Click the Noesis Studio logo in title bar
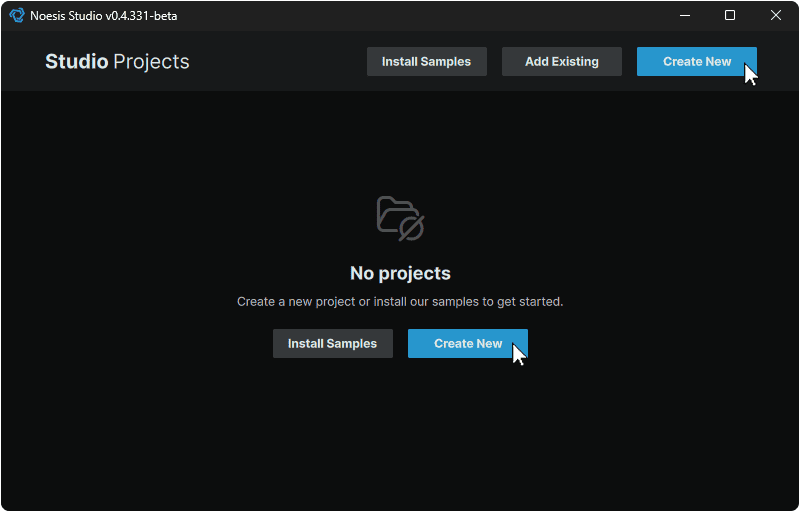The image size is (800, 512). tap(16, 15)
